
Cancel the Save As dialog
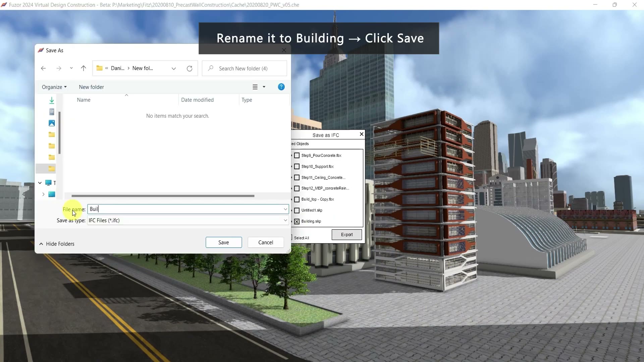[266, 242]
